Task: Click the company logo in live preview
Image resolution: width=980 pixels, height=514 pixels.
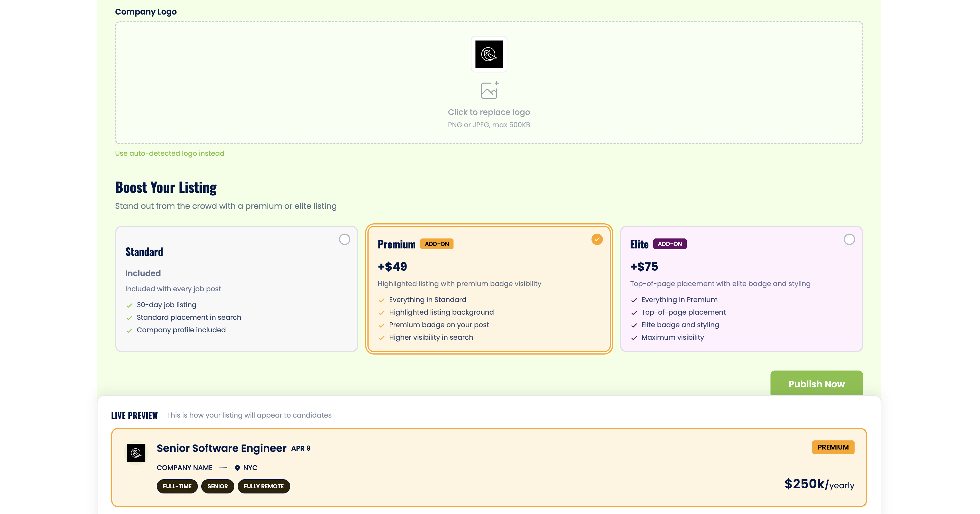Action: coord(136,453)
